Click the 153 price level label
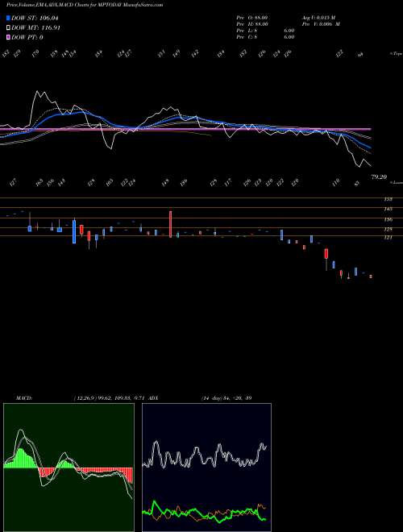 [388, 199]
